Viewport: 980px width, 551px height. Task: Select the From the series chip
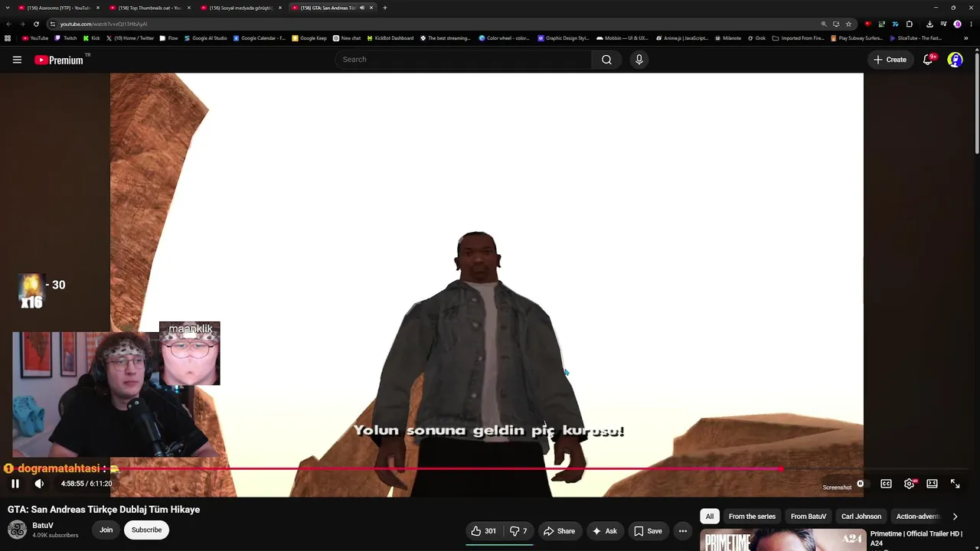pos(752,517)
